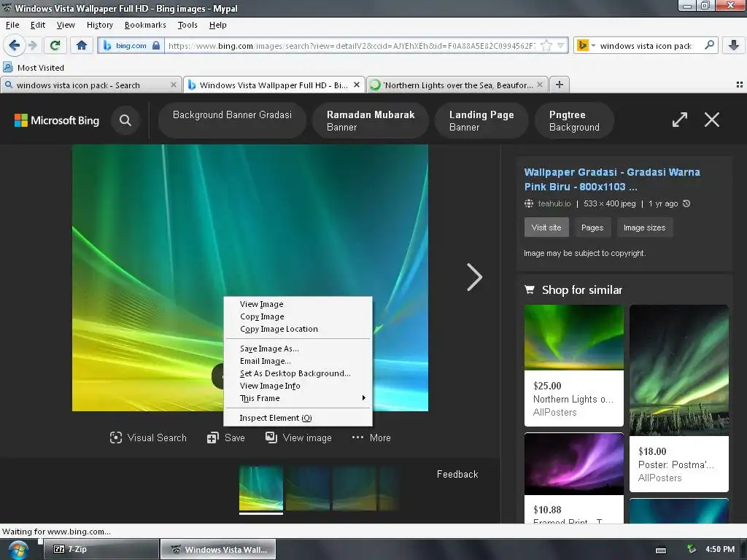This screenshot has width=747, height=560.
Task: Open the File menu
Action: (x=12, y=25)
